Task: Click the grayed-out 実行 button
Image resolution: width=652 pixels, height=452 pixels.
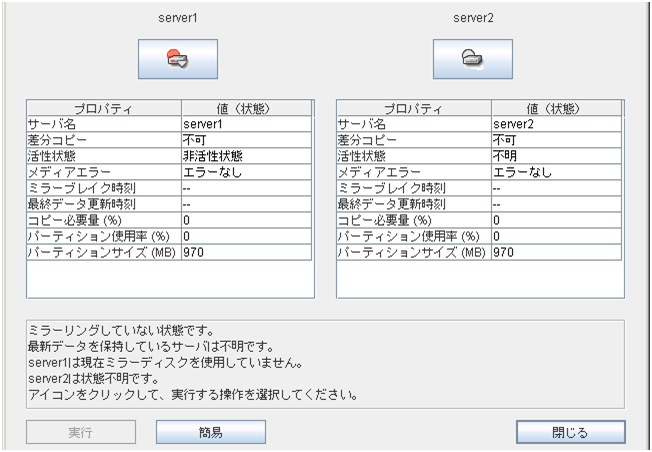Action: [x=81, y=432]
